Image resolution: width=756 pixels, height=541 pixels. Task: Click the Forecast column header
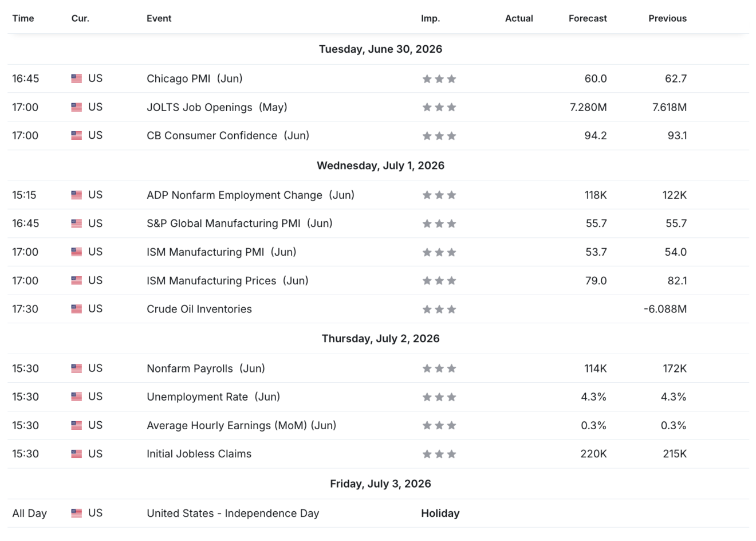(588, 18)
